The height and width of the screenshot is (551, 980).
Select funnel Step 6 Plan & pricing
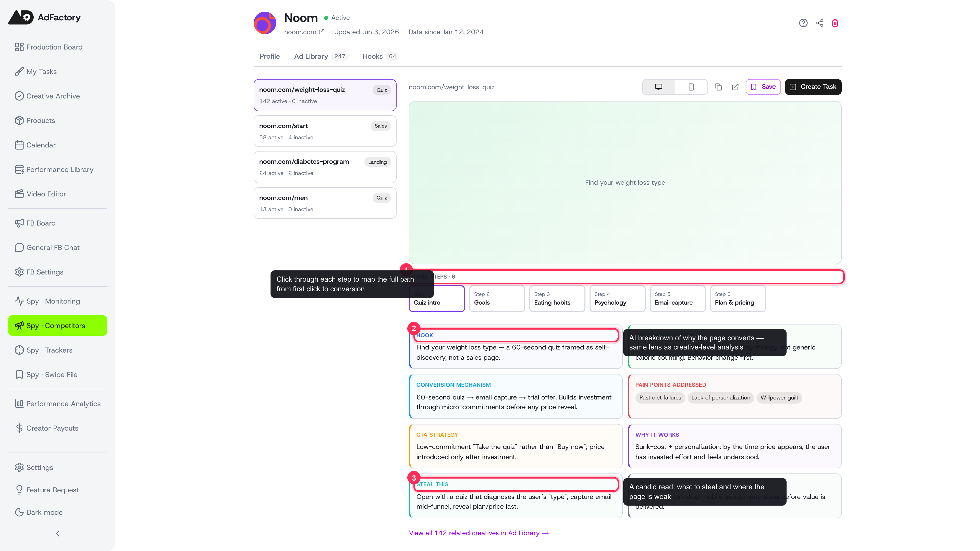[738, 298]
